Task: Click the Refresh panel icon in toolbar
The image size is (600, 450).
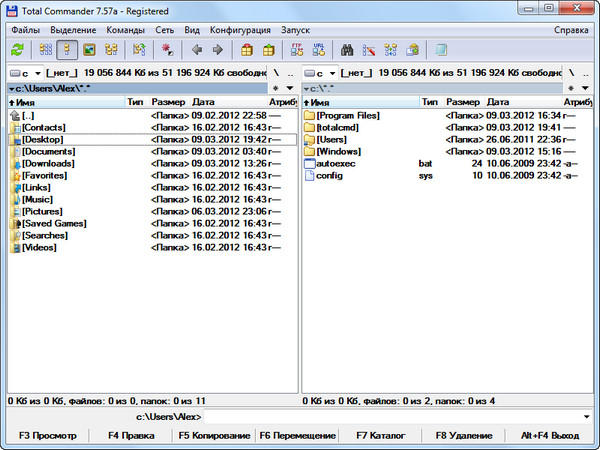Action: 17,49
